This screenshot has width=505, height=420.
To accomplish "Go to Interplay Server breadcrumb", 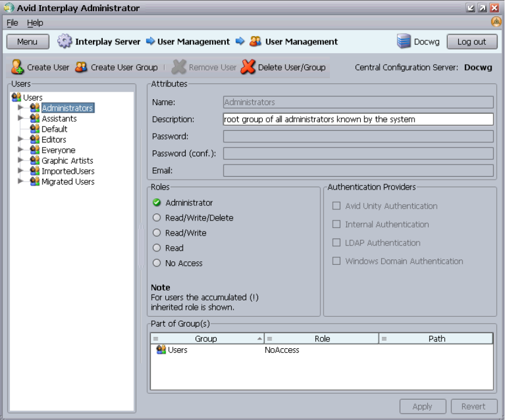I will (x=107, y=41).
